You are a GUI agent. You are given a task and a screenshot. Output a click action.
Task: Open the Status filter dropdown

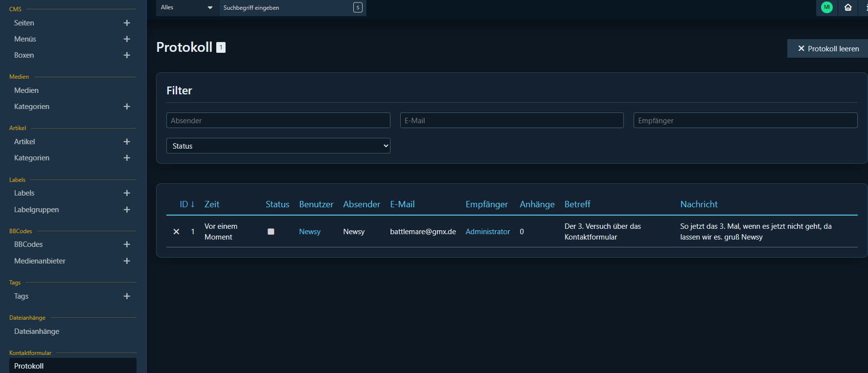point(278,146)
